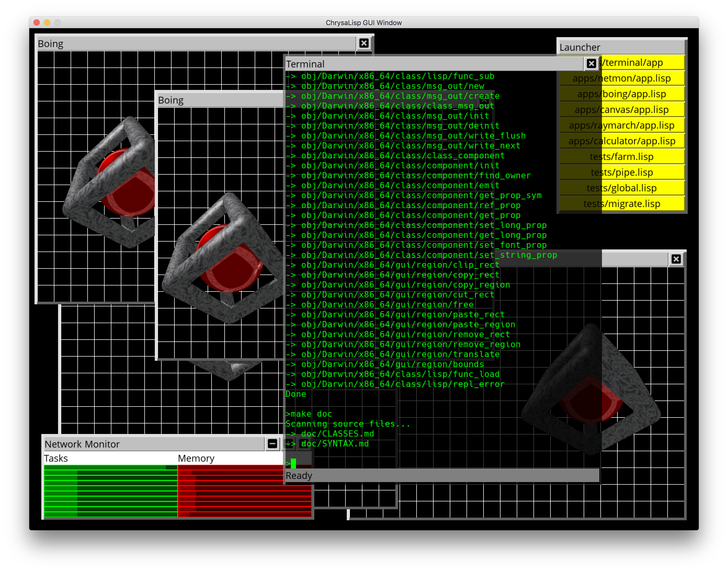Screen dimensions: 728x572
Task: Close the back Boing window via X
Action: click(364, 43)
